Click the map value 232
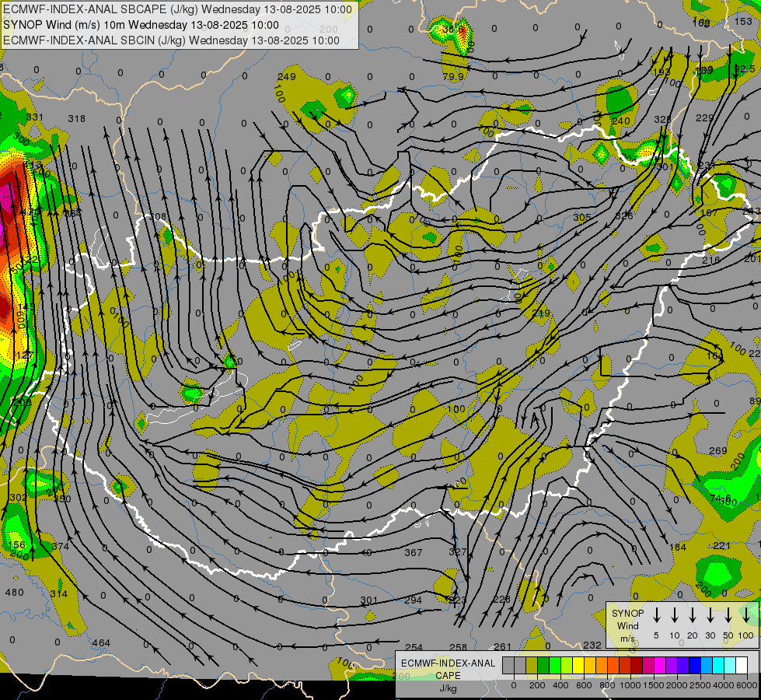This screenshot has height=700, width=761. click(592, 645)
